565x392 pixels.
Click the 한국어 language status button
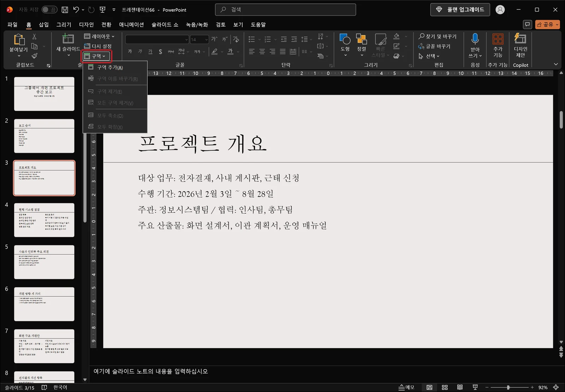[x=60, y=387]
